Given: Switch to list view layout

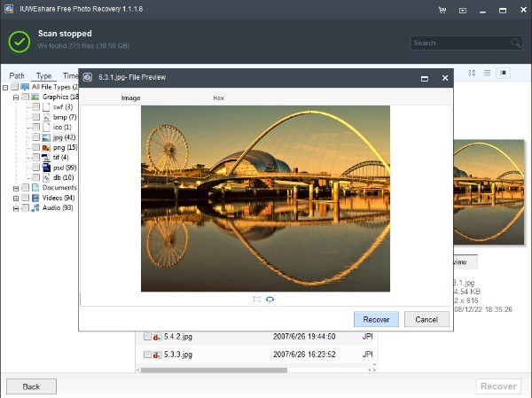Looking at the screenshot, I should coord(488,73).
